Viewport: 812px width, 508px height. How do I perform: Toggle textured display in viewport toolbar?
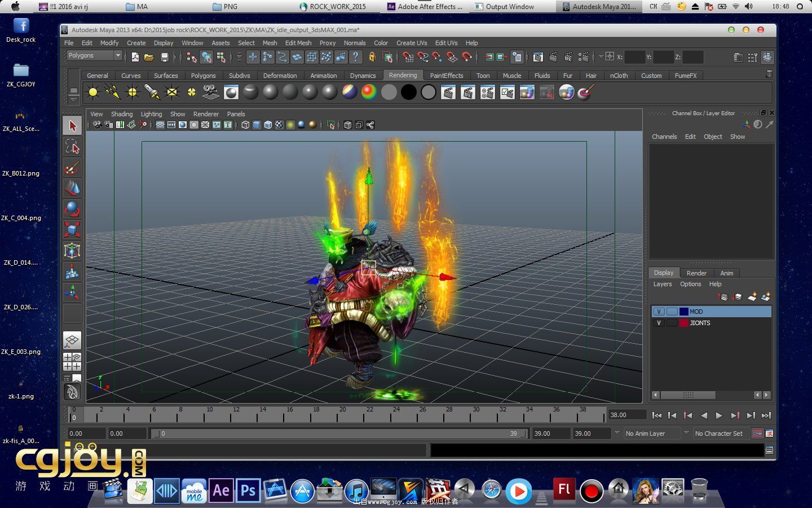pos(279,125)
